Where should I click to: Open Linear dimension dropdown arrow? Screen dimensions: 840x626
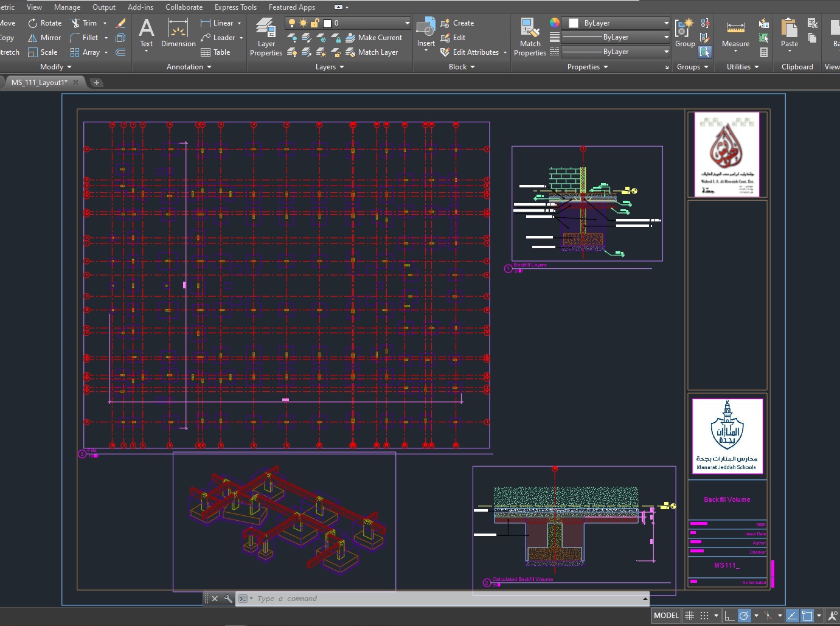[x=239, y=23]
